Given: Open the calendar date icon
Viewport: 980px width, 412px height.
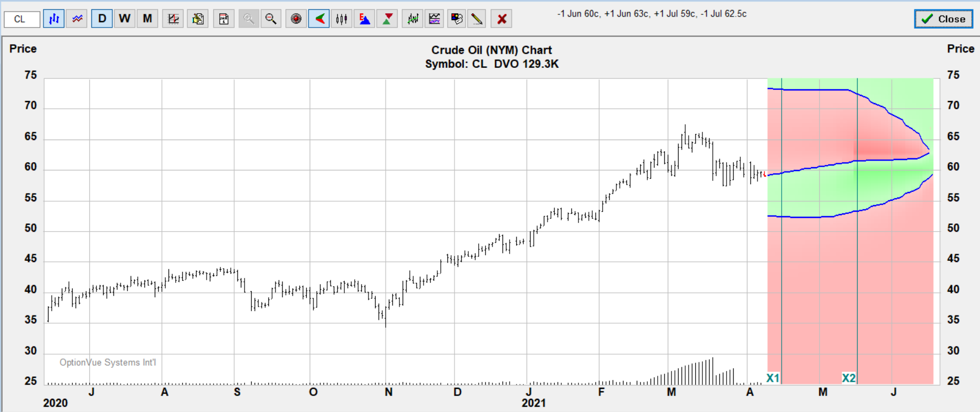Looking at the screenshot, I should click(224, 19).
